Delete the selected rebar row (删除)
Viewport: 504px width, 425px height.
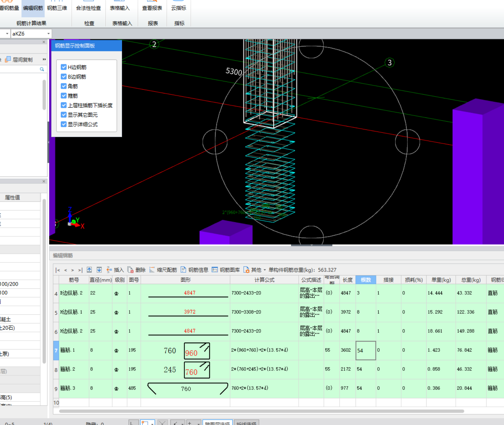click(x=137, y=270)
